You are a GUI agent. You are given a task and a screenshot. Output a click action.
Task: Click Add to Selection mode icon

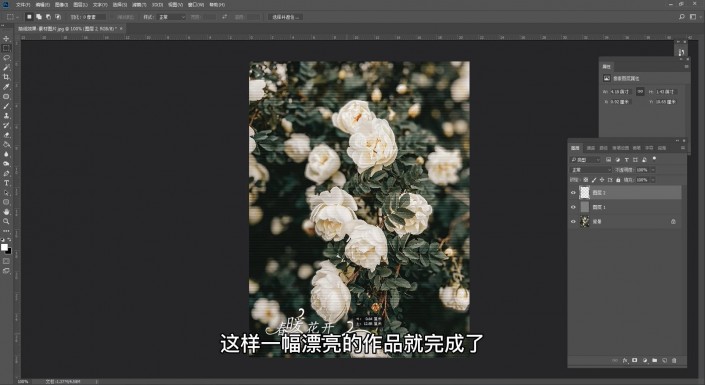[x=39, y=17]
